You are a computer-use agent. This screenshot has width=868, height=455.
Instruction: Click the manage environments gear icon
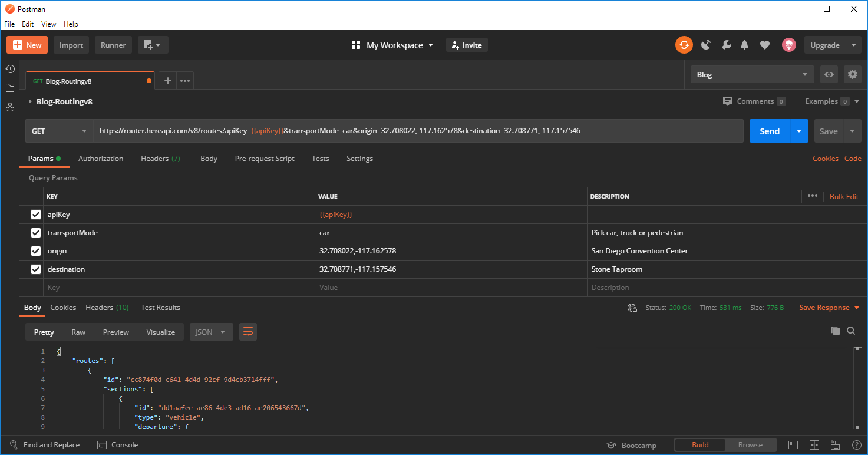852,74
